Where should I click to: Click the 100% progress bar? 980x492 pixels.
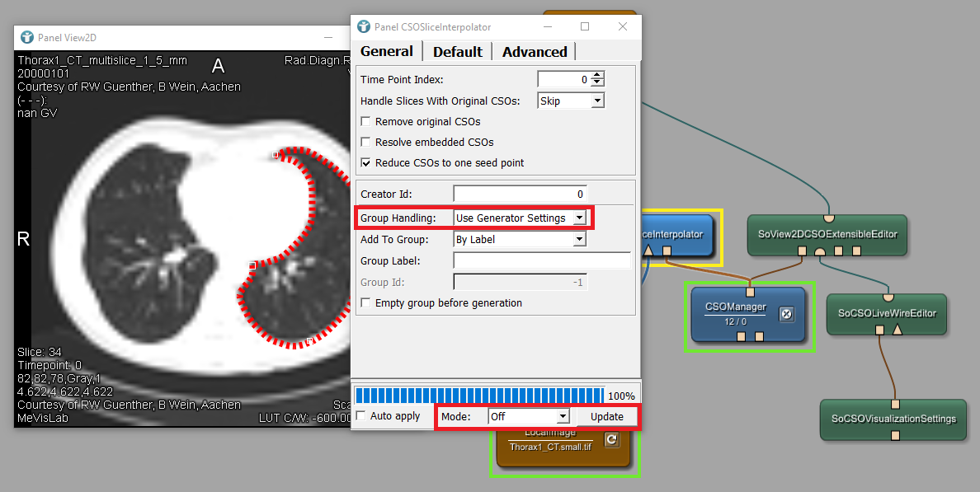(x=478, y=396)
